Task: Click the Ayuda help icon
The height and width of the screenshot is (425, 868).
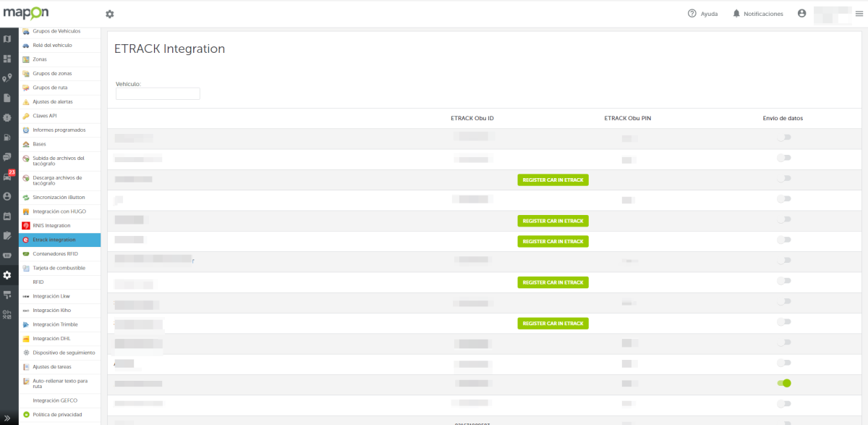Action: point(692,14)
